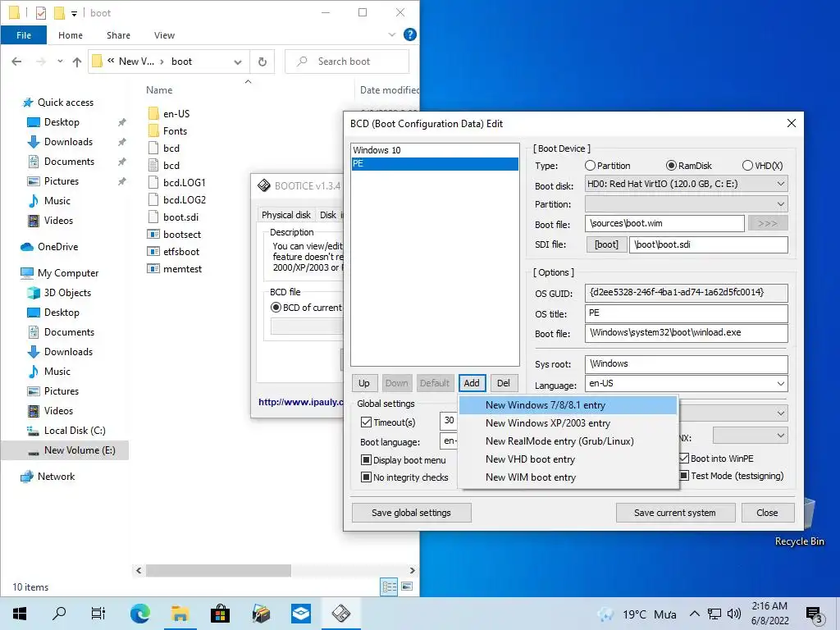840x630 pixels.
Task: Toggle Display boot menu checkbox
Action: [x=366, y=459]
